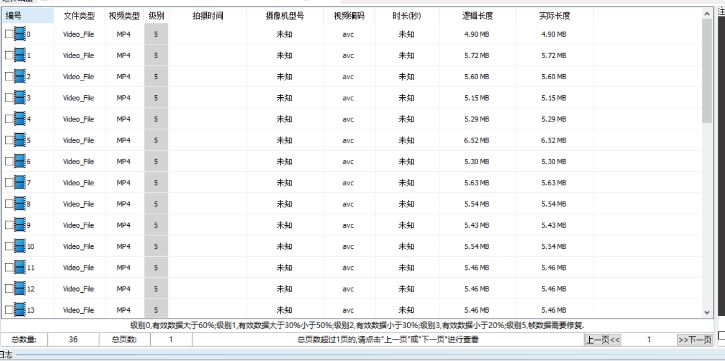Tick the checkbox for file 5
Image resolution: width=725 pixels, height=361 pixels.
click(x=9, y=141)
